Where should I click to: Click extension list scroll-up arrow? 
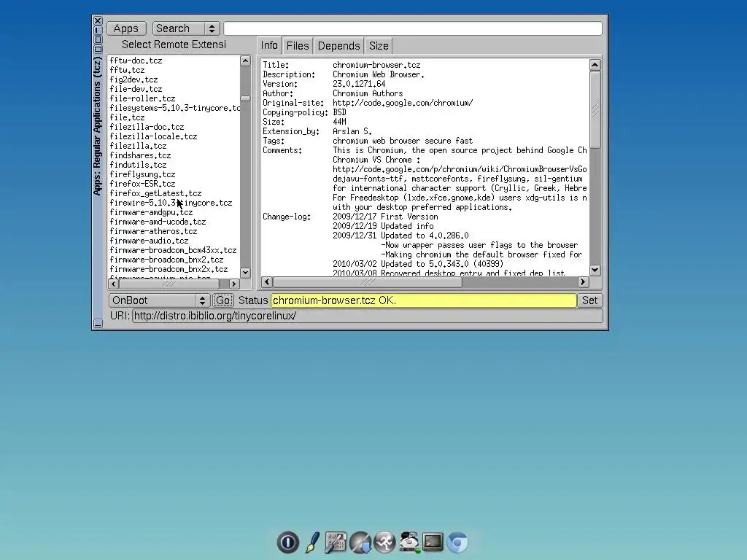(x=245, y=61)
